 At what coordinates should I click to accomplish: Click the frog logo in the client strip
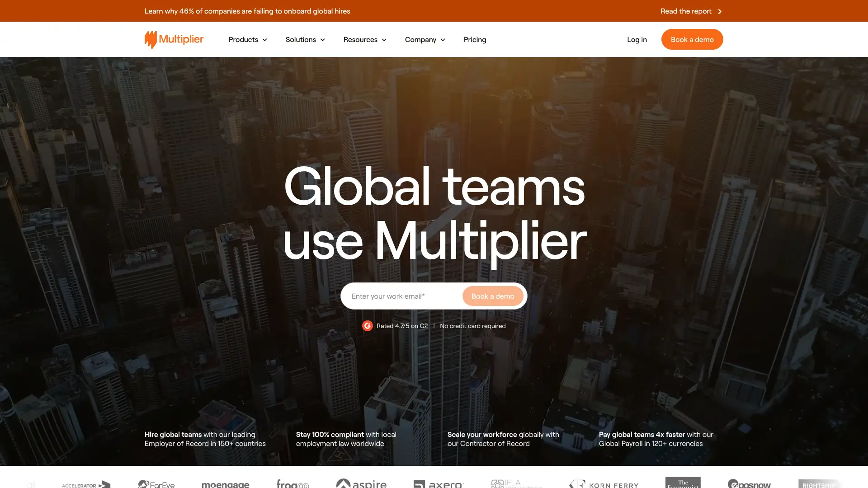pos(292,483)
